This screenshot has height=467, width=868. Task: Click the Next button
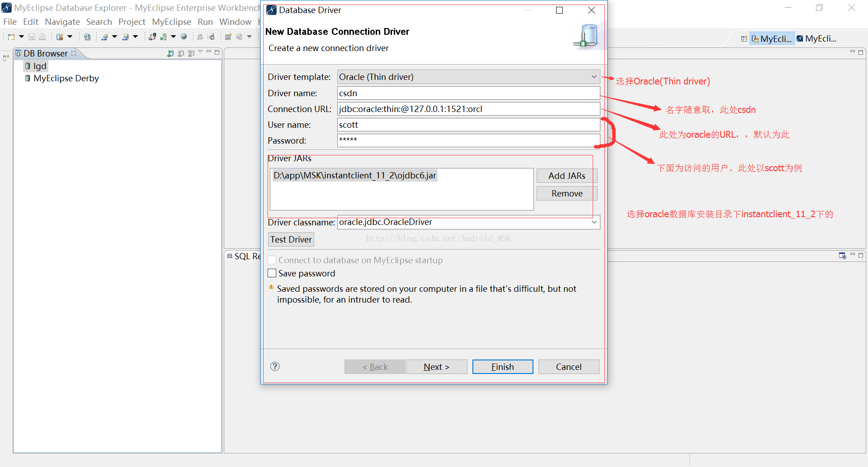pos(437,367)
